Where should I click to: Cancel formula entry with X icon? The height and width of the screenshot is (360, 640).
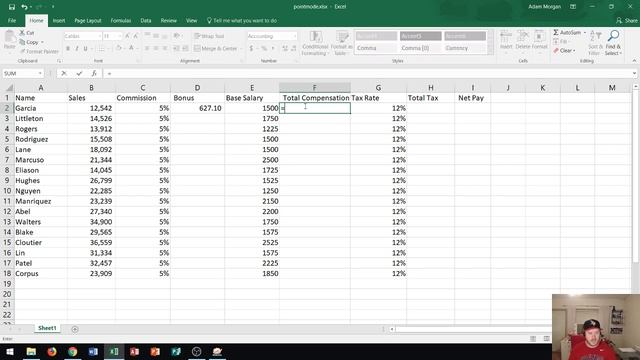[x=64, y=73]
